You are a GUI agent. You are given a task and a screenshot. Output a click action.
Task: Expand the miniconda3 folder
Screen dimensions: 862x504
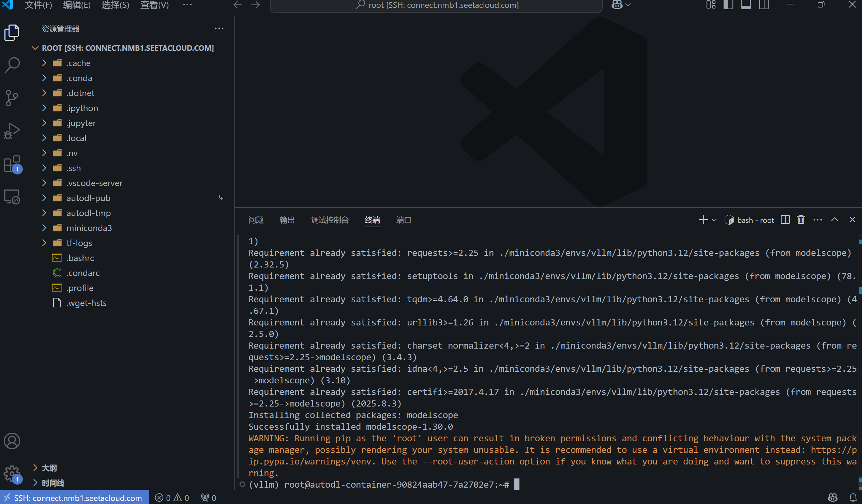tap(89, 228)
